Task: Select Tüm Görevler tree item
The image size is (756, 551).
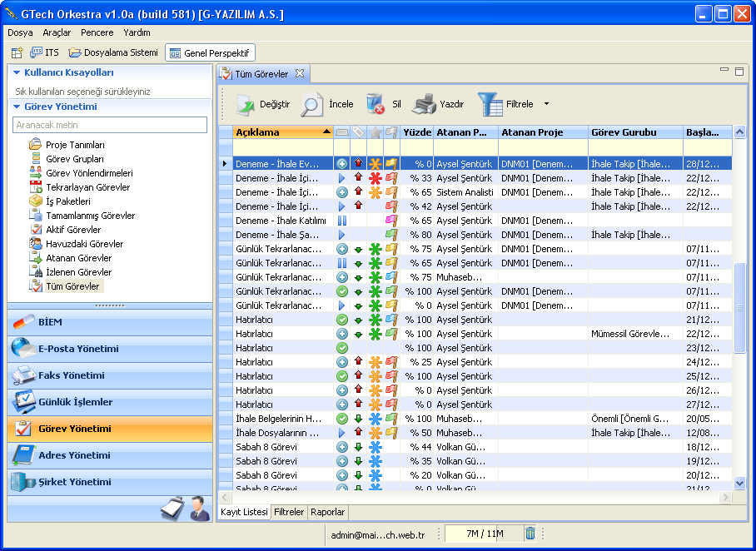Action: click(72, 286)
